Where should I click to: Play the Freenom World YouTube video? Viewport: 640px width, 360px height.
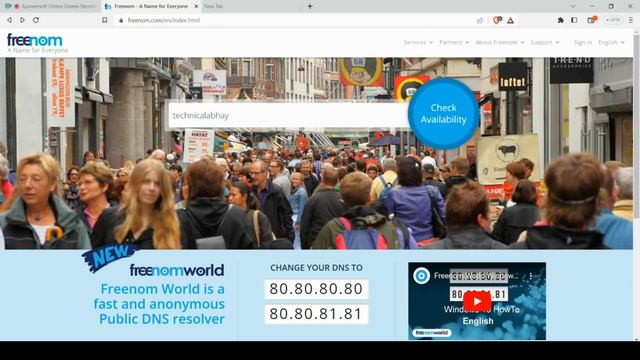(477, 302)
